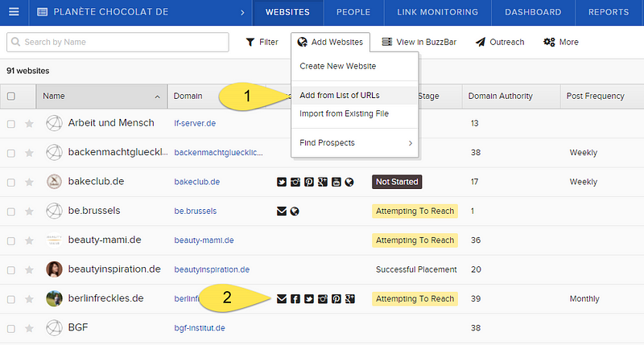This screenshot has height=345, width=644.
Task: Open the bgf-institut.de domain link
Action: coord(200,328)
